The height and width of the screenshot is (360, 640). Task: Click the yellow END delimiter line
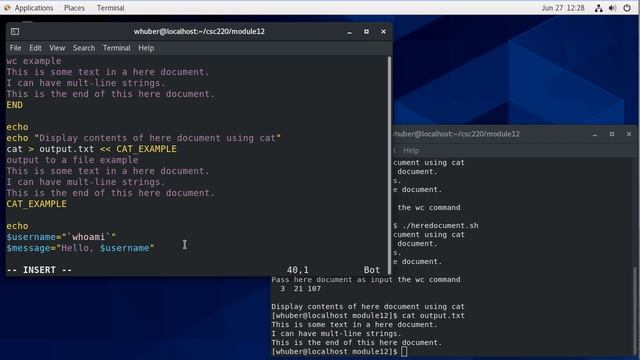pyautogui.click(x=15, y=105)
